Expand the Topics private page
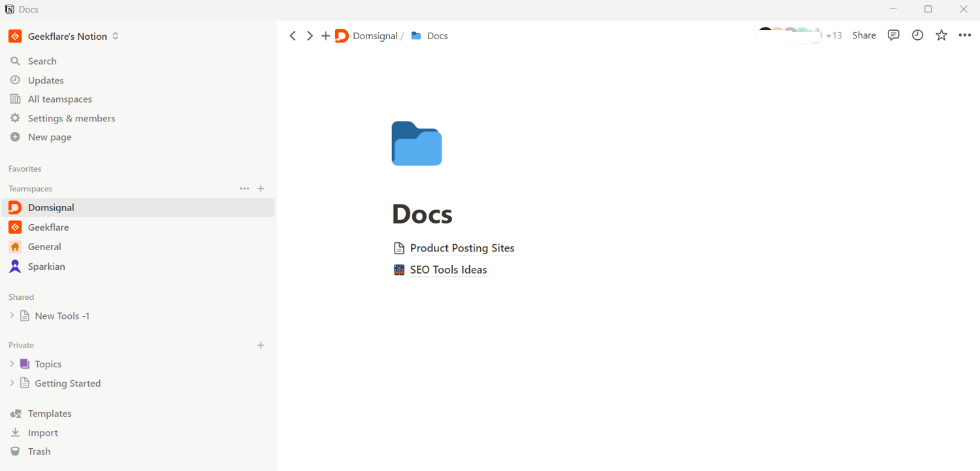980x471 pixels. [x=12, y=364]
